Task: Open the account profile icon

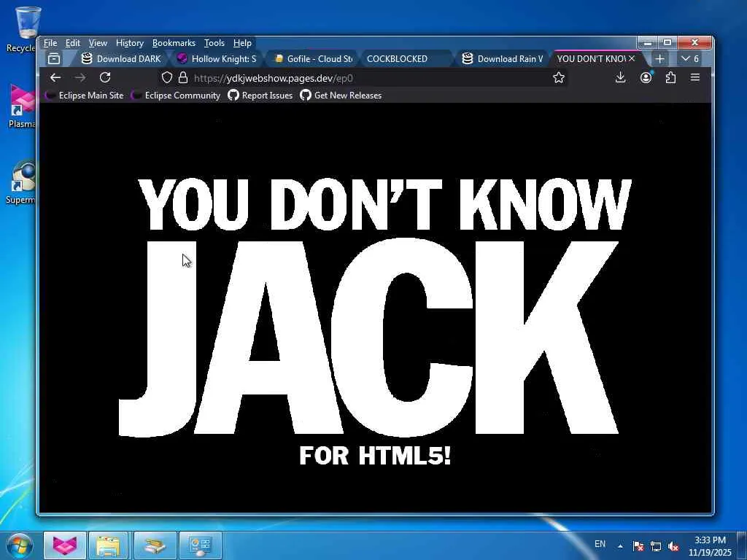Action: click(646, 77)
